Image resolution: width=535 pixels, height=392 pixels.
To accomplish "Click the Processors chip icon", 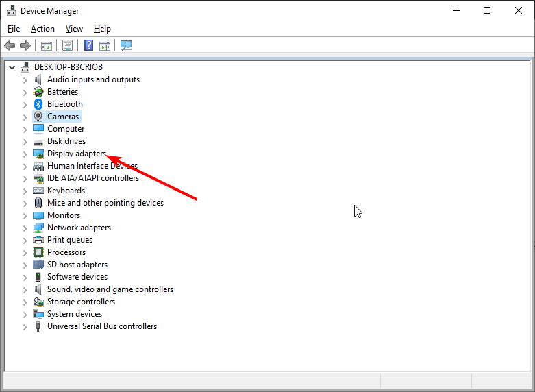I will pos(38,252).
